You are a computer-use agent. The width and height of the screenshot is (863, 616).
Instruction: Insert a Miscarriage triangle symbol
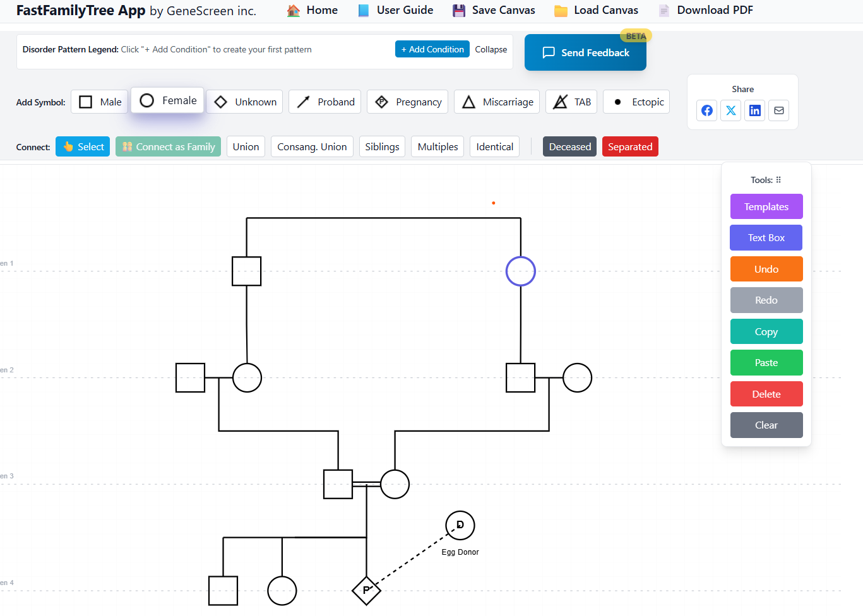(x=496, y=102)
